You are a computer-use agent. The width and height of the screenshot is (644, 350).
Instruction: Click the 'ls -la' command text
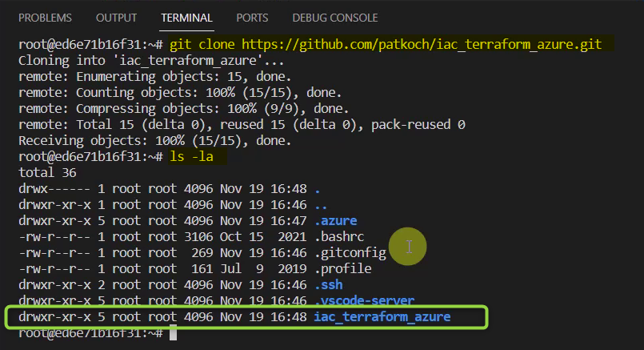point(192,157)
